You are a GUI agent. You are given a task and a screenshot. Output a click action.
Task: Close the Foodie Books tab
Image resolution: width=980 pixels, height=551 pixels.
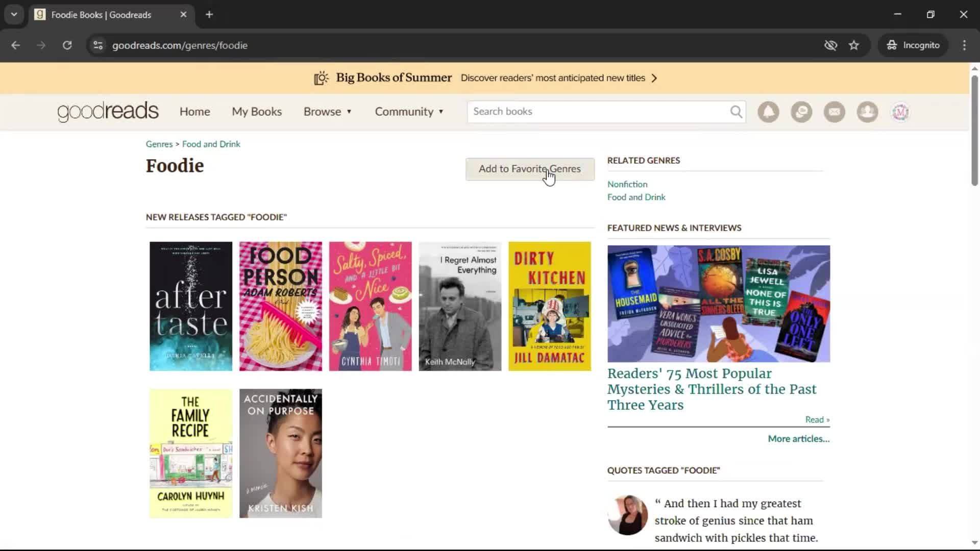tap(184, 15)
